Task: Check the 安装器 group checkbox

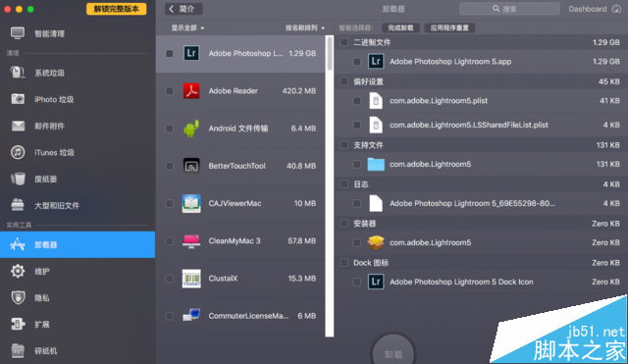Action: (344, 223)
